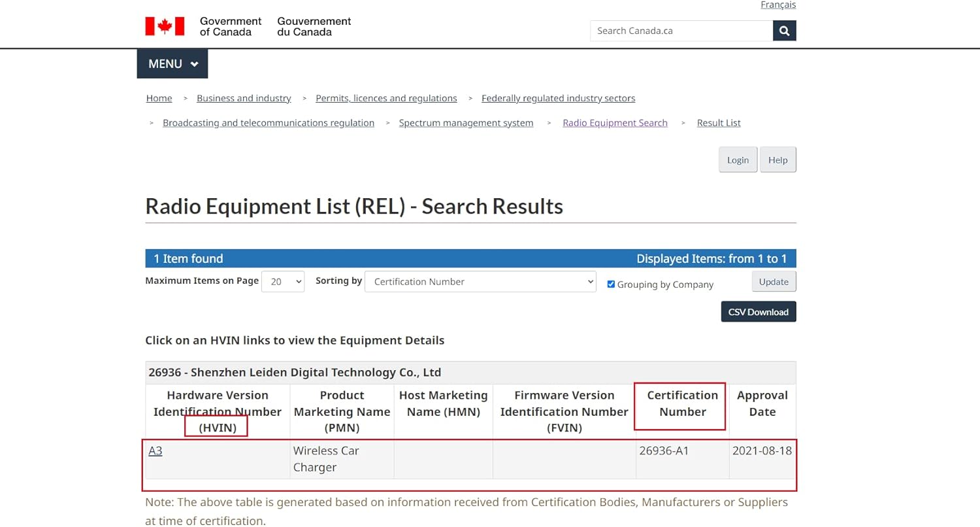Expand Maximum Items on Page dropdown
The height and width of the screenshot is (527, 980).
pos(283,282)
